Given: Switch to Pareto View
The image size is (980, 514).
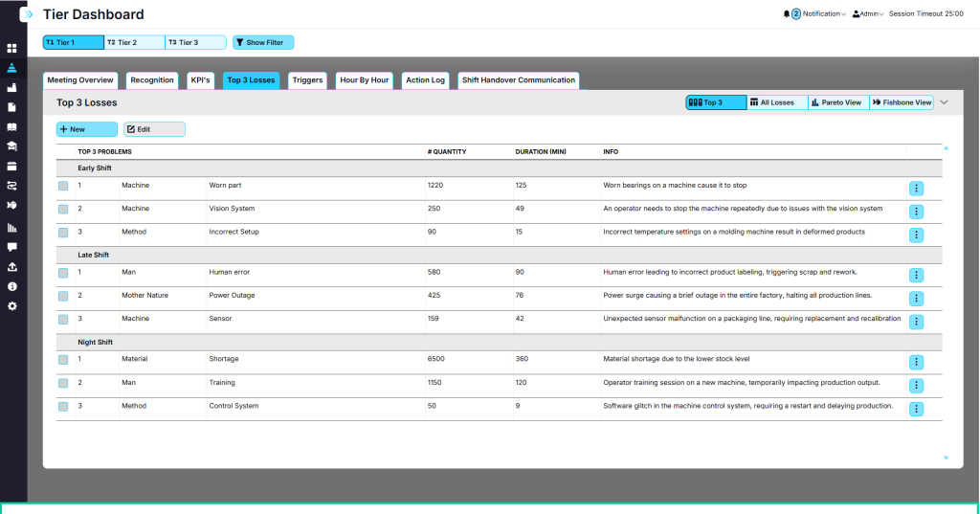Looking at the screenshot, I should 838,102.
